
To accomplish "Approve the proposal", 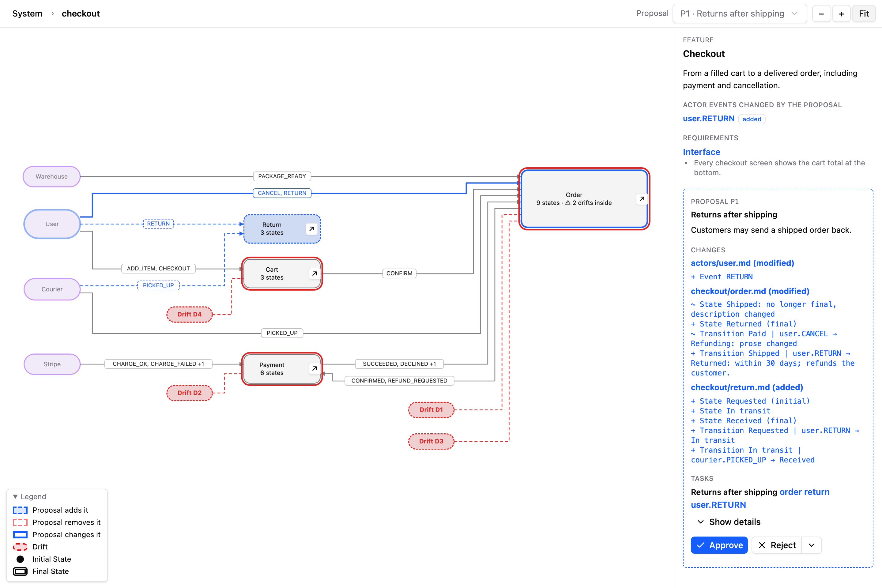I will tap(719, 545).
